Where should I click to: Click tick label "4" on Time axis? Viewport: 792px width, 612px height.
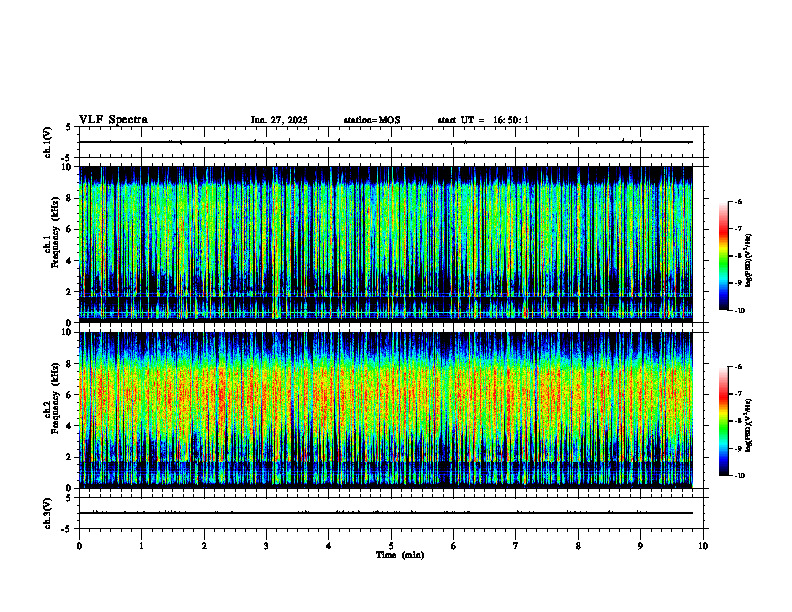pyautogui.click(x=329, y=546)
